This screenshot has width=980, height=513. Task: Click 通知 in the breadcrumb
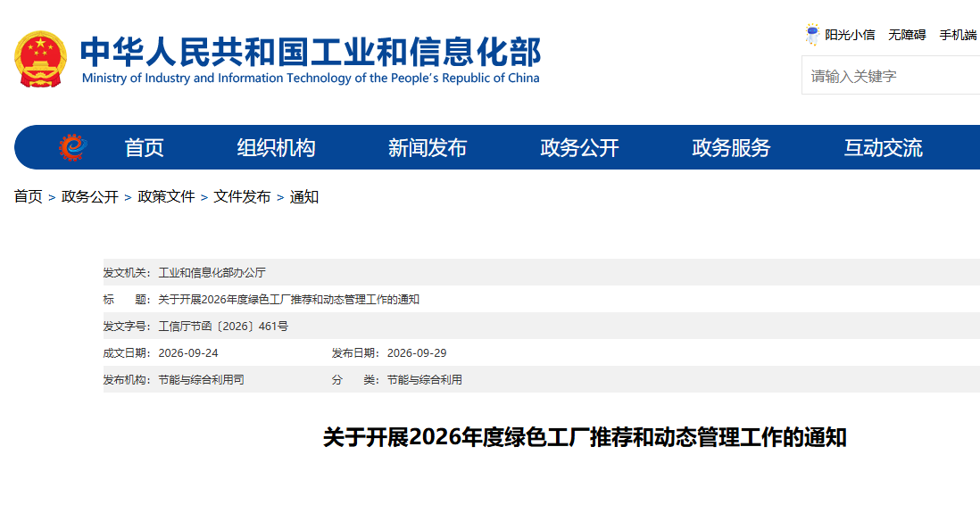(x=304, y=197)
